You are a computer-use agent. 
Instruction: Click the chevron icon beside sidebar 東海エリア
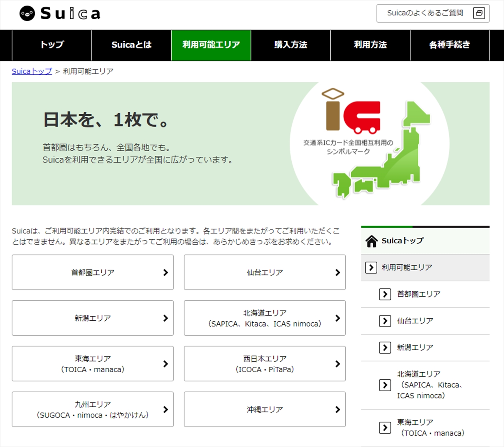385,428
